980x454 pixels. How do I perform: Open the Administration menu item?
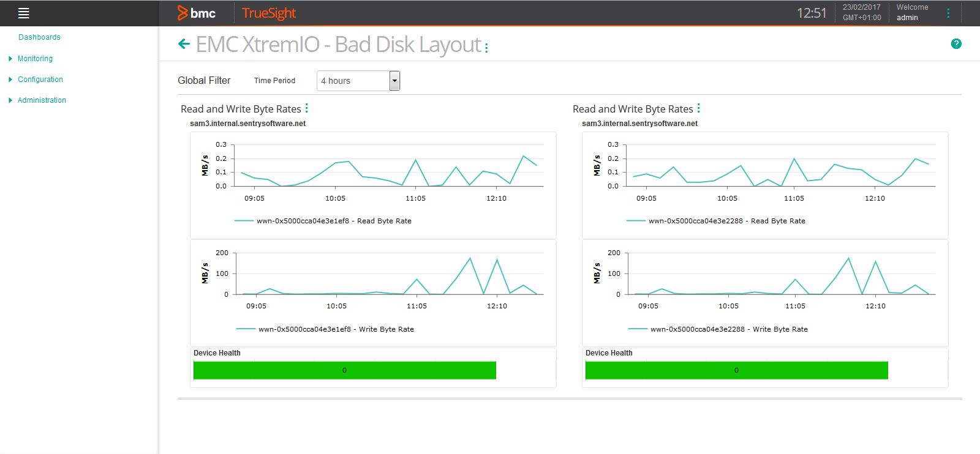pos(42,100)
